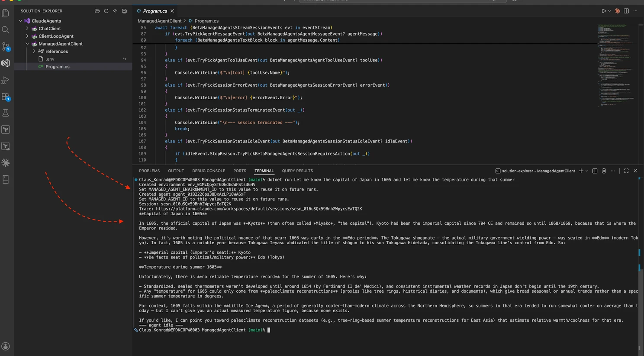Collapse the ClaudeAgents solution node
The height and width of the screenshot is (356, 644).
(x=20, y=21)
